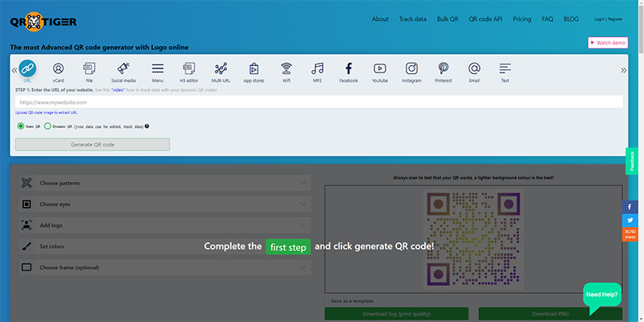
Task: Select the File QR type icon
Action: [x=89, y=68]
